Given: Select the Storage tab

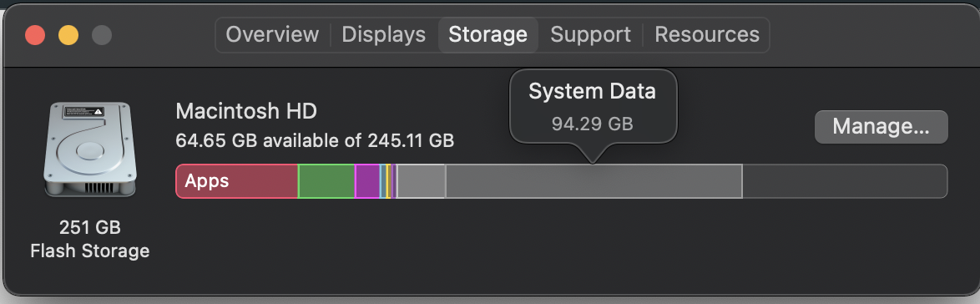Looking at the screenshot, I should 488,34.
